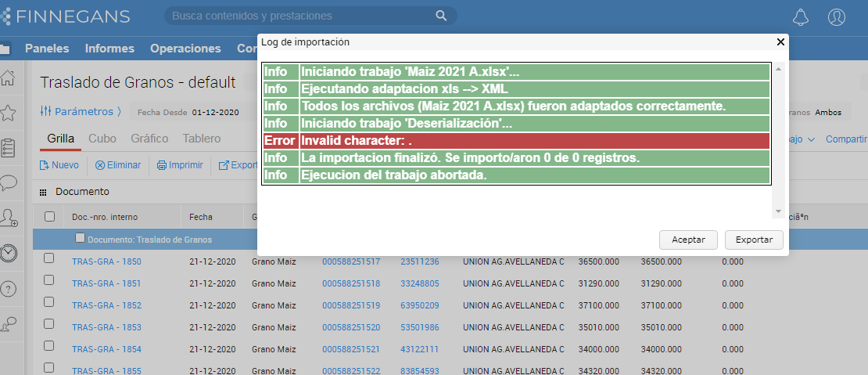Open user profile icon
This screenshot has height=375, width=868.
(x=837, y=16)
